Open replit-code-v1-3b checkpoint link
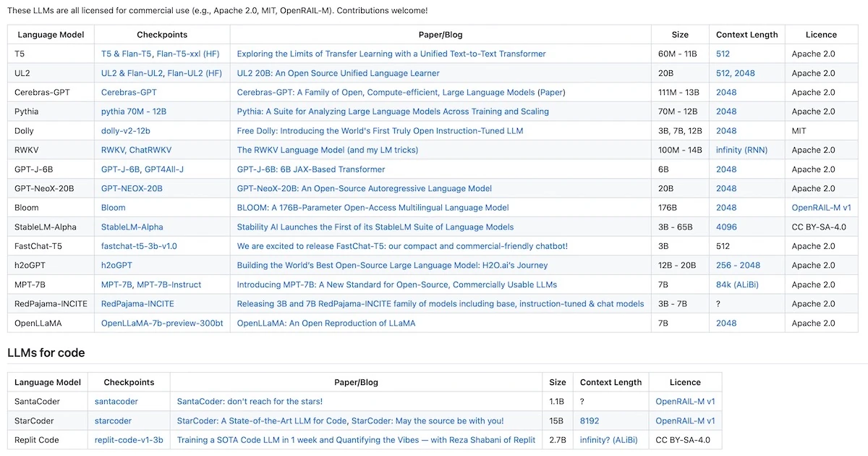The width and height of the screenshot is (868, 456). (x=129, y=440)
